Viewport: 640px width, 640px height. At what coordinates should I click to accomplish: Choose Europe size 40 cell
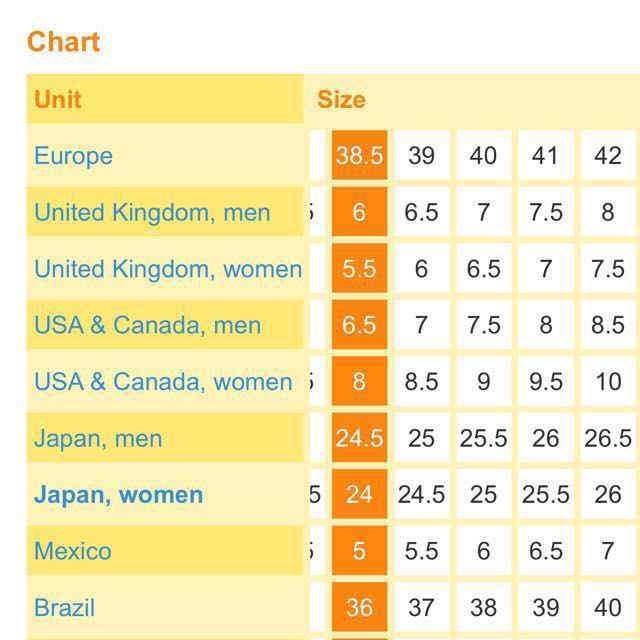click(x=483, y=155)
